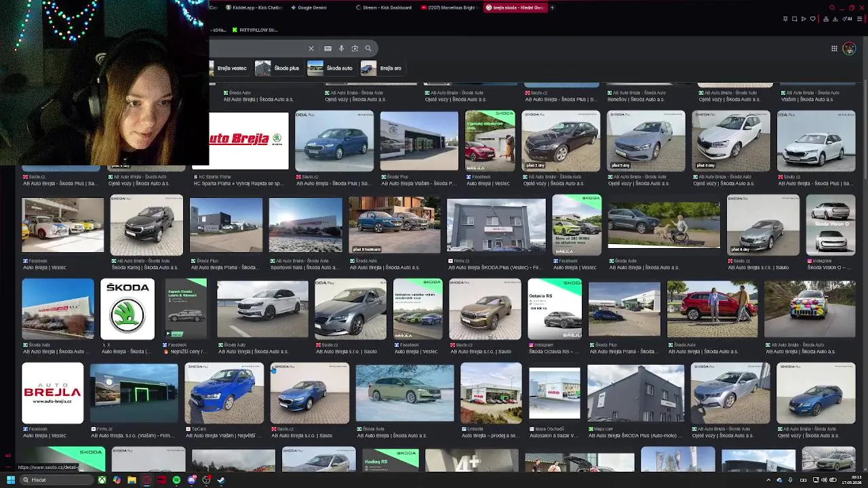Viewport: 868px width, 488px height.
Task: Open image with person walking dog by lake
Action: 664,225
